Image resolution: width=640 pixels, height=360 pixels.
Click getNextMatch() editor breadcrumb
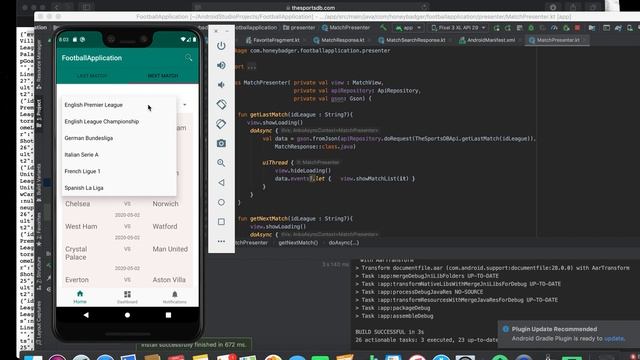[298, 243]
